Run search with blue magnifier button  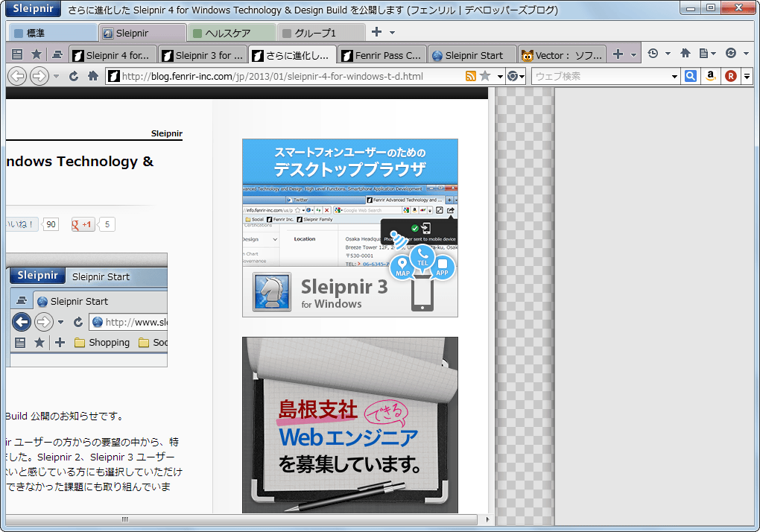[x=691, y=76]
